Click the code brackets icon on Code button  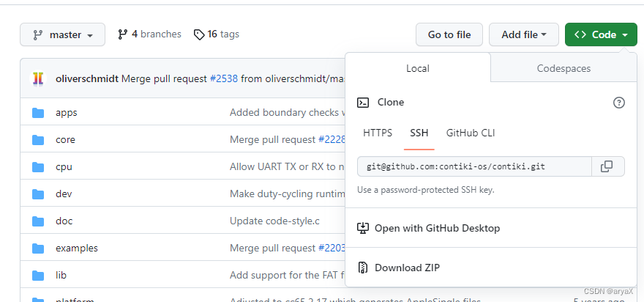click(580, 34)
